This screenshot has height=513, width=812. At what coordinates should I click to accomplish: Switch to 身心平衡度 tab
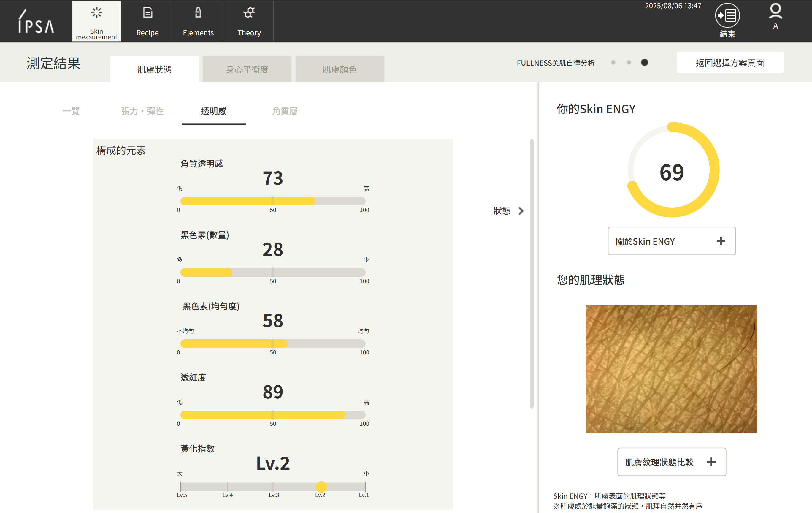click(x=247, y=69)
